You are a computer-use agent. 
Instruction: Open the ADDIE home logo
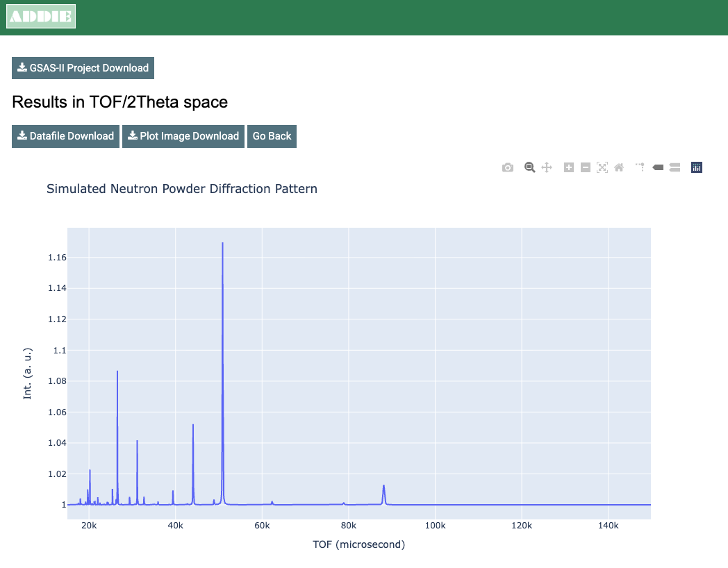point(40,16)
